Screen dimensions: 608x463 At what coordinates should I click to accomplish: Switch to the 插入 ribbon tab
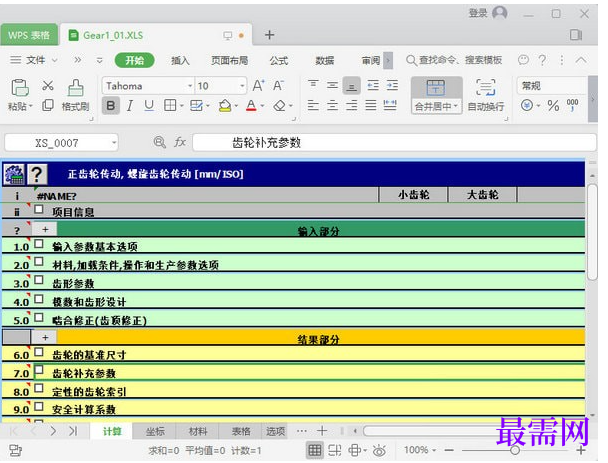180,60
